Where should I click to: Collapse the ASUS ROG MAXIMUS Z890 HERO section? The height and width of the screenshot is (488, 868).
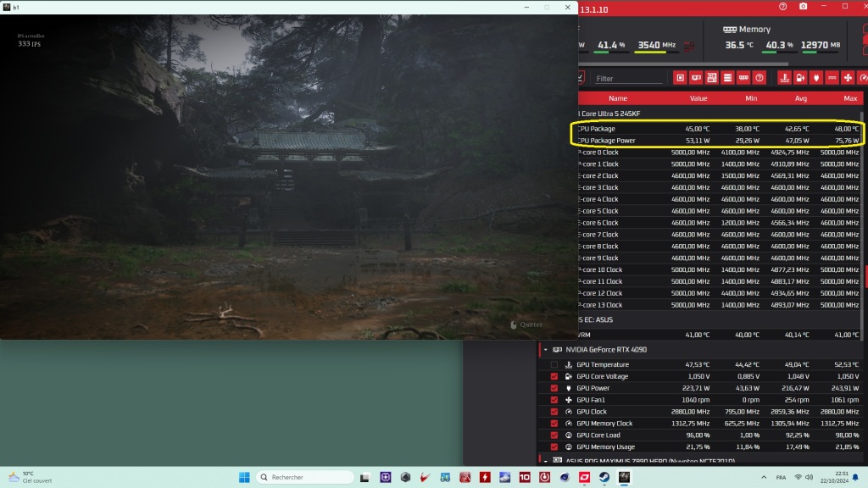click(545, 460)
